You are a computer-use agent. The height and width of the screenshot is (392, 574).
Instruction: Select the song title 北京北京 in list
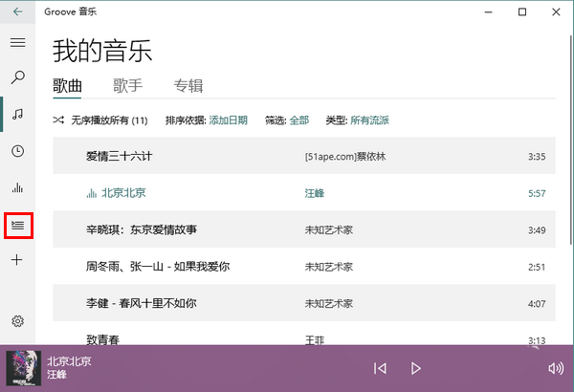123,193
